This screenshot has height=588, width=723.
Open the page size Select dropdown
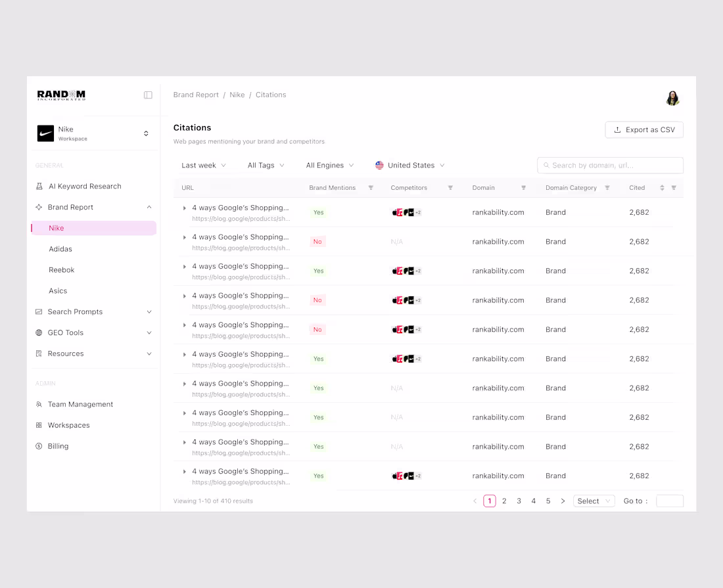click(x=594, y=501)
